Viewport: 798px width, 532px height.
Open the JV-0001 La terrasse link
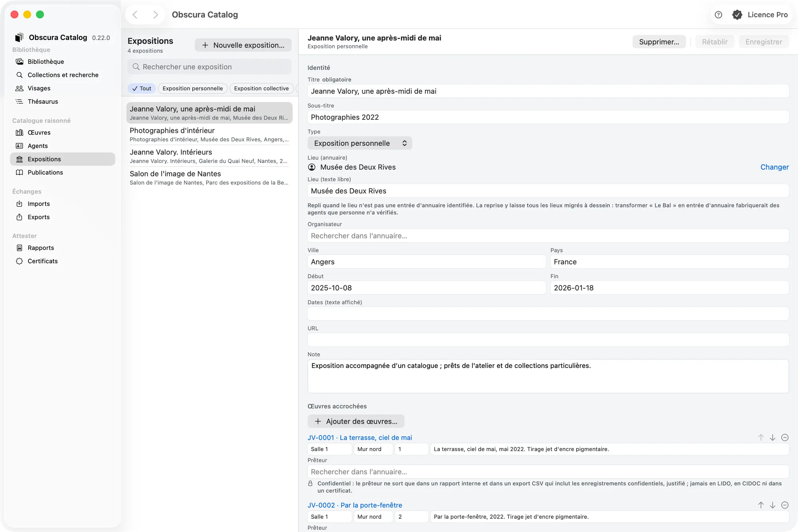[359, 437]
